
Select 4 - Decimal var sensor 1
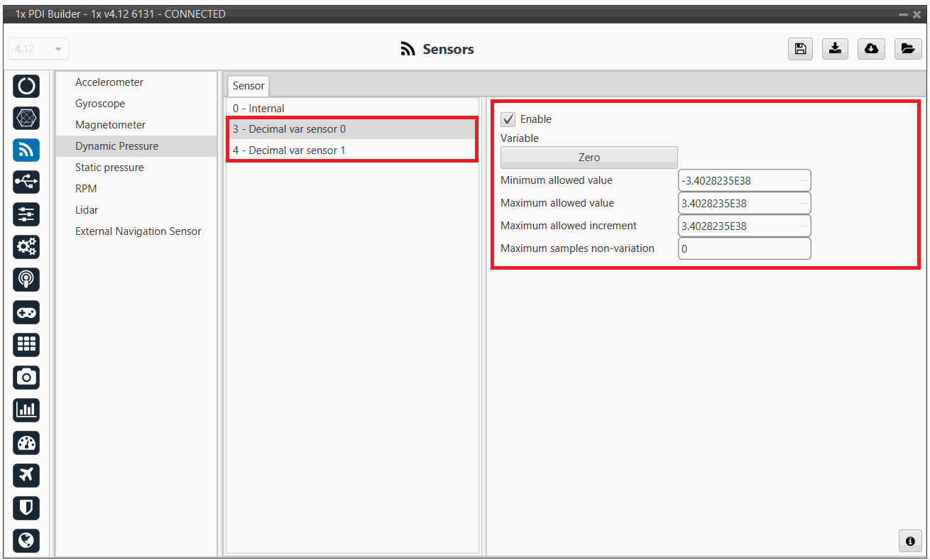289,150
